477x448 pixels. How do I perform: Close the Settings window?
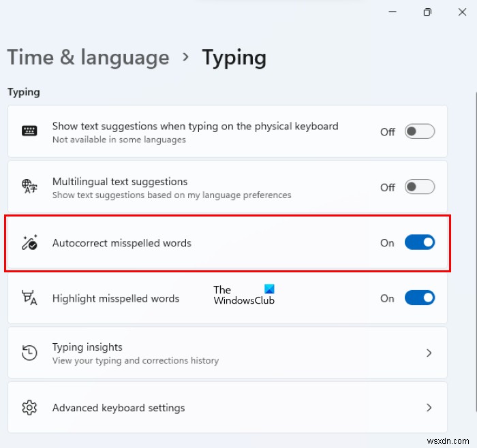coord(463,12)
